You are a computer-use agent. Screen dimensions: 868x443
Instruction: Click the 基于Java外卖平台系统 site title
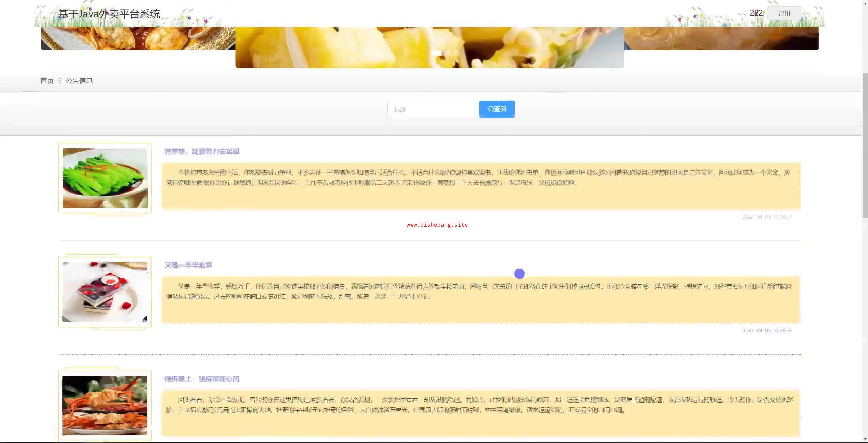point(109,14)
